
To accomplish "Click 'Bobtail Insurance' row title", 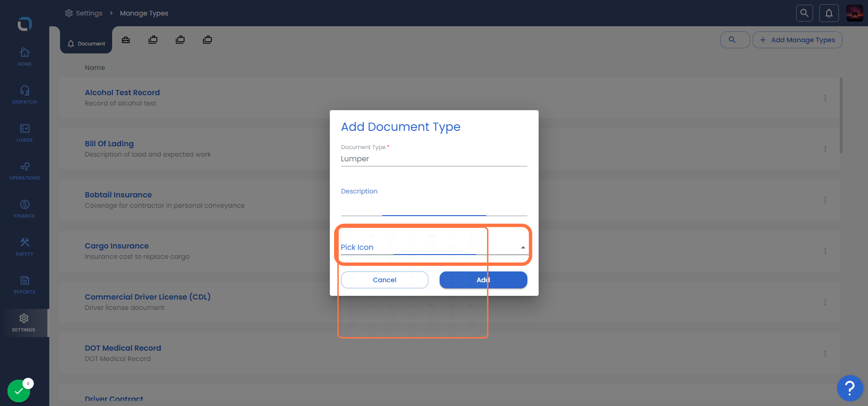I will tap(118, 195).
